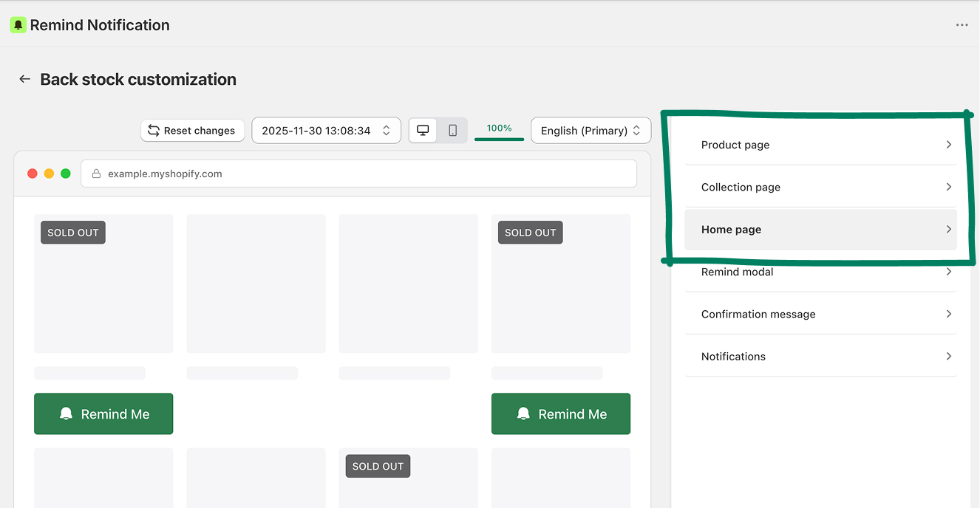
Task: Switch to mobile preview view
Action: tap(453, 131)
